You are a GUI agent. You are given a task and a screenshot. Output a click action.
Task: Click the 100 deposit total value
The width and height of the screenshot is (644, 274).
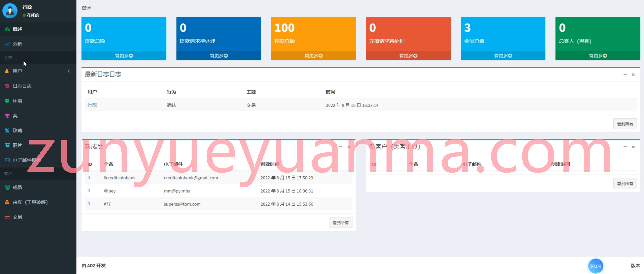285,28
